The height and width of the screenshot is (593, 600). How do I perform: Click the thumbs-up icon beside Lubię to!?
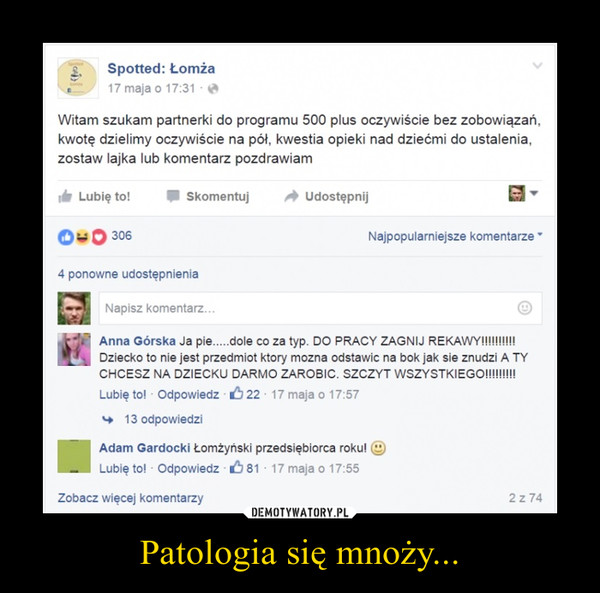[x=65, y=197]
